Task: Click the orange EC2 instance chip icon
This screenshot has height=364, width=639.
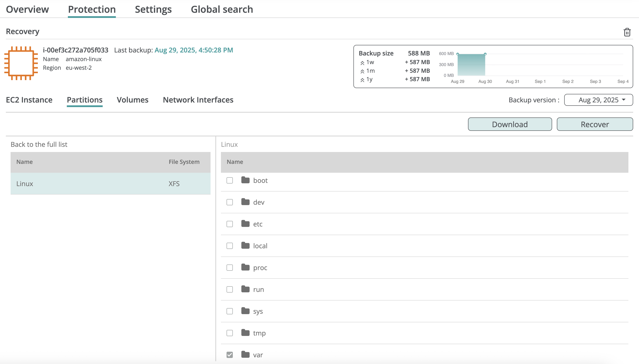Action: (21, 63)
